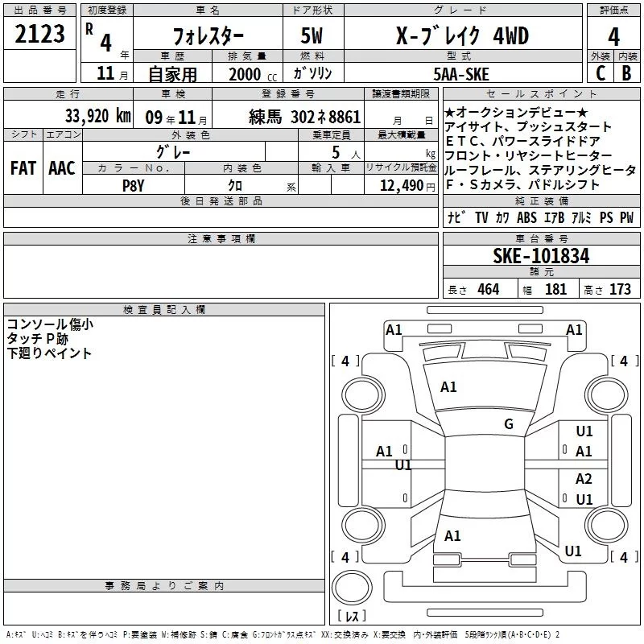Screen dimensions: 644x644
Task: Click the lot number 2123
Action: click(x=39, y=34)
